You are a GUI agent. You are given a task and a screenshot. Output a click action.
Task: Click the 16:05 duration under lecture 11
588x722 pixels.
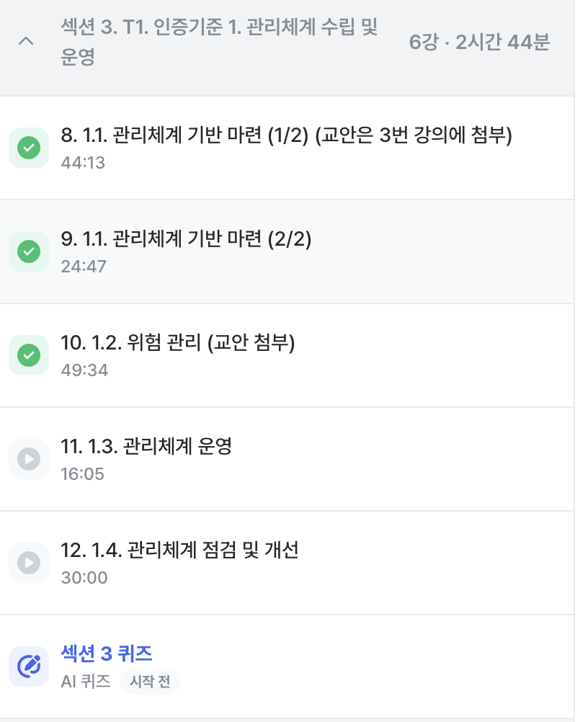tap(83, 474)
